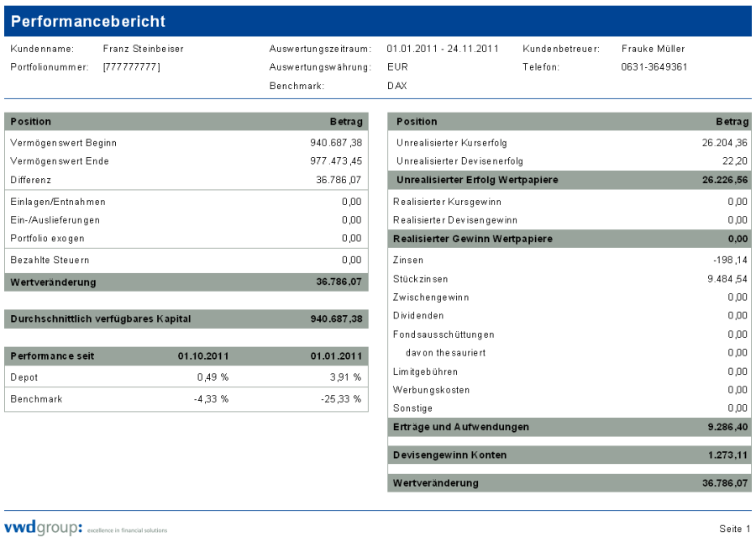This screenshot has height=537, width=756.
Task: Select the customer name Franz Steinbeiser
Action: pyautogui.click(x=143, y=49)
